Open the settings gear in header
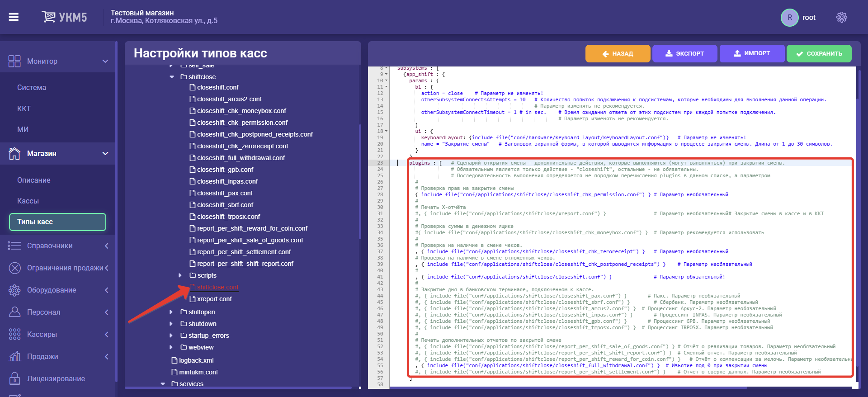Viewport: 868px width, 397px height. [x=842, y=18]
